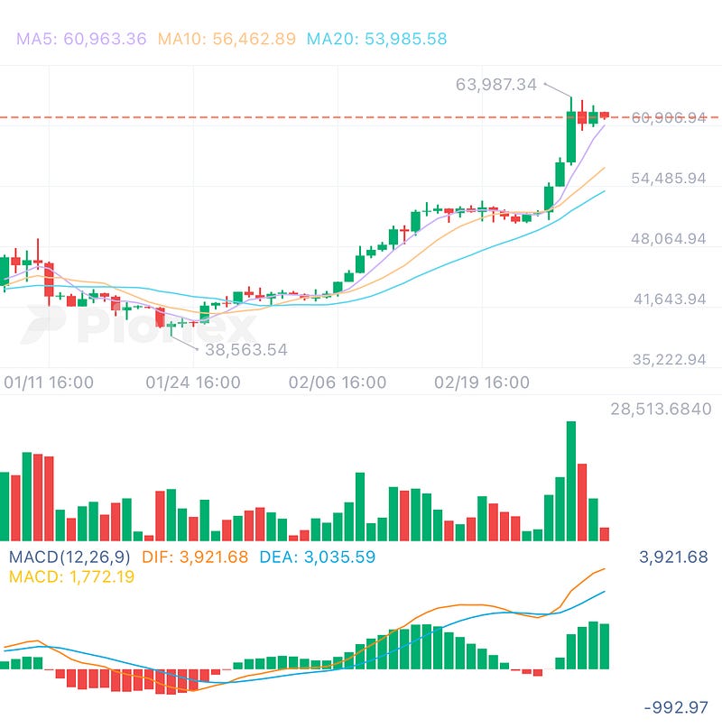
Task: Tap the 02/19 16:00 time axis label
Action: coord(482,382)
